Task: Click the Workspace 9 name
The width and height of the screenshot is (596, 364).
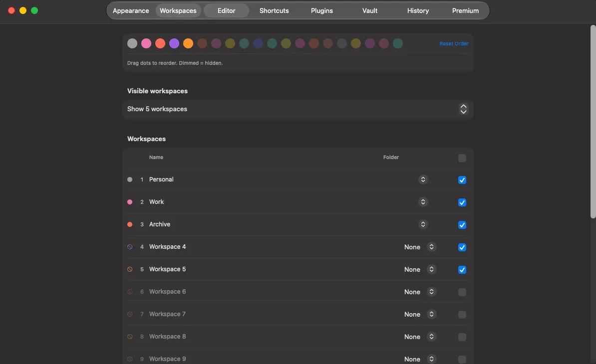Action: click(168, 359)
